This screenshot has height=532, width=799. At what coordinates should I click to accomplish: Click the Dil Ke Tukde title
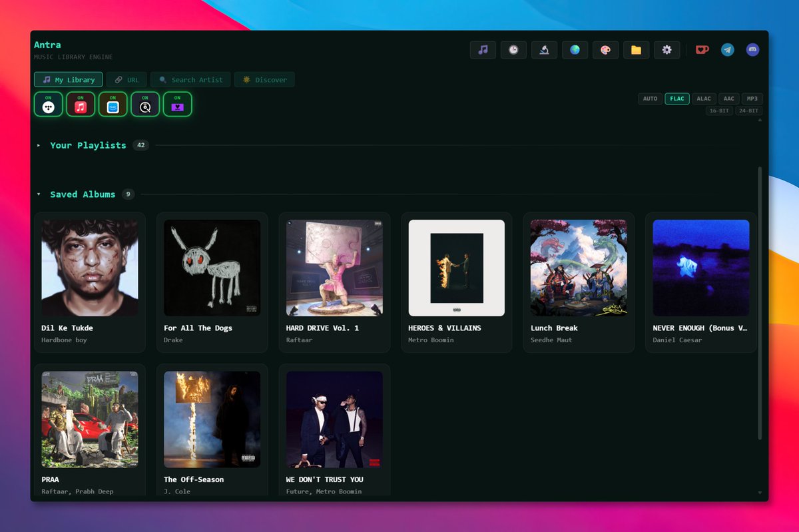click(67, 328)
